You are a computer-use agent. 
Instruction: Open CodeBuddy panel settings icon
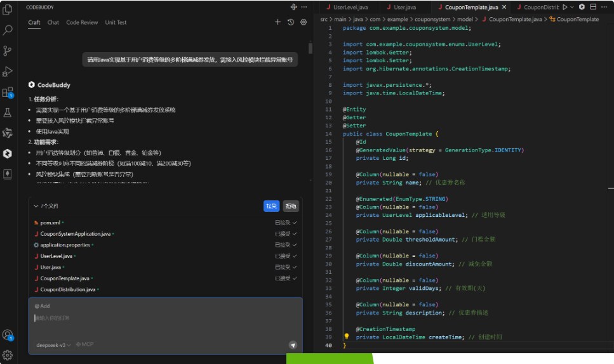point(304,22)
